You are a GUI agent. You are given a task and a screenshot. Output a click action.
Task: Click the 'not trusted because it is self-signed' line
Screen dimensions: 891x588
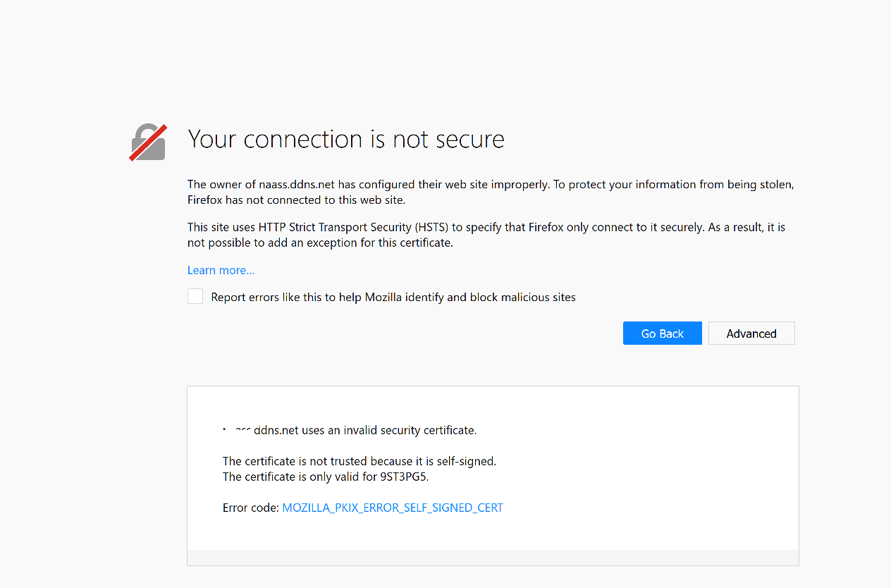(x=359, y=461)
